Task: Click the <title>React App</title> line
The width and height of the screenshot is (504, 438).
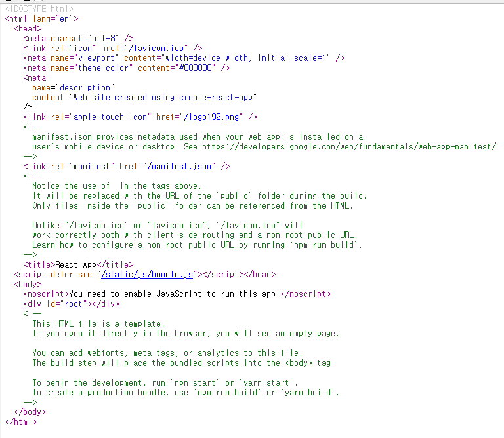Action: coord(78,265)
